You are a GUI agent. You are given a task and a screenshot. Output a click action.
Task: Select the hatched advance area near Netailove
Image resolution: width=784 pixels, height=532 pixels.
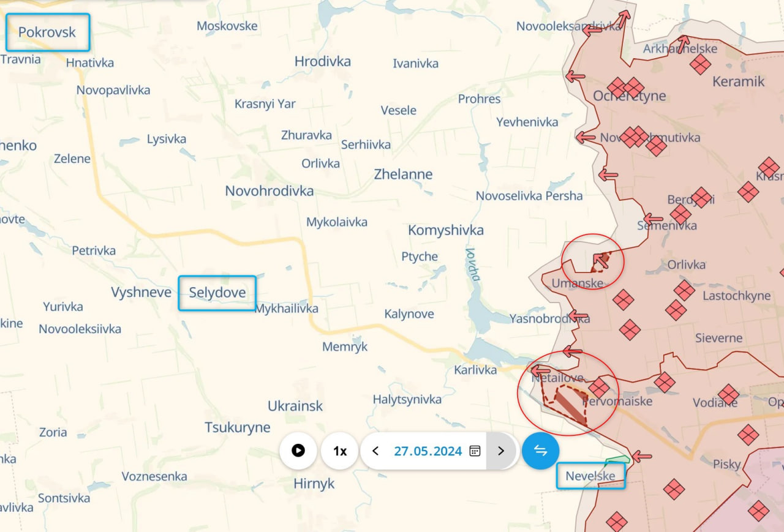pos(570,403)
